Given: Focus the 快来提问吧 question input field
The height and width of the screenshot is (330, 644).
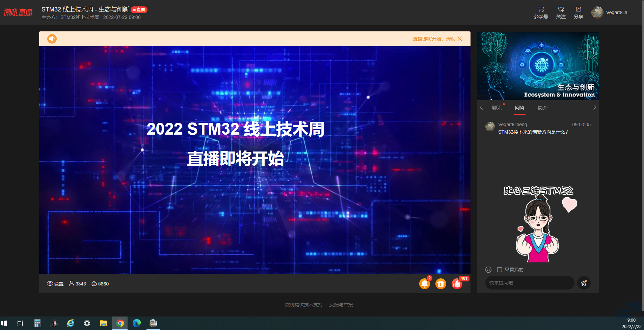Looking at the screenshot, I should (x=530, y=283).
